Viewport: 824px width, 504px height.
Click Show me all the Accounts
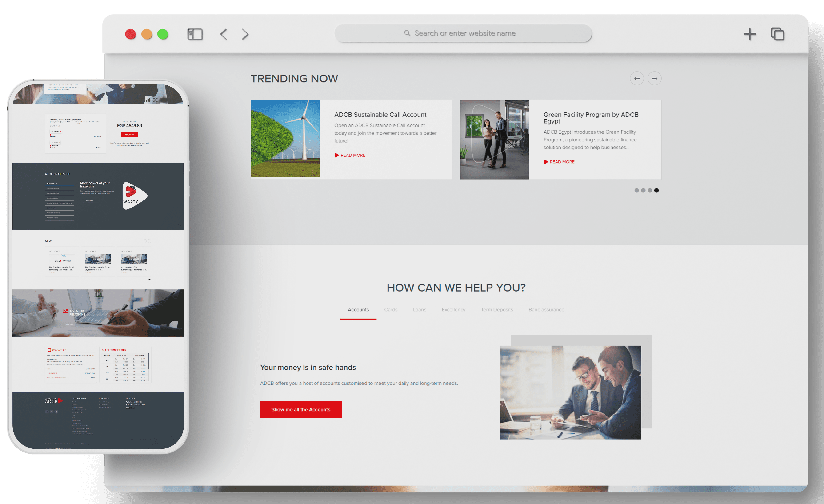(x=301, y=409)
